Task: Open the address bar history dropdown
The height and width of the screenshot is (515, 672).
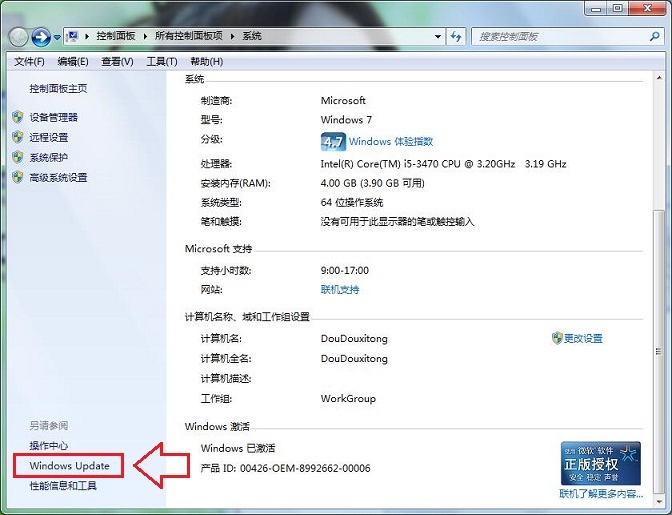Action: click(x=438, y=36)
